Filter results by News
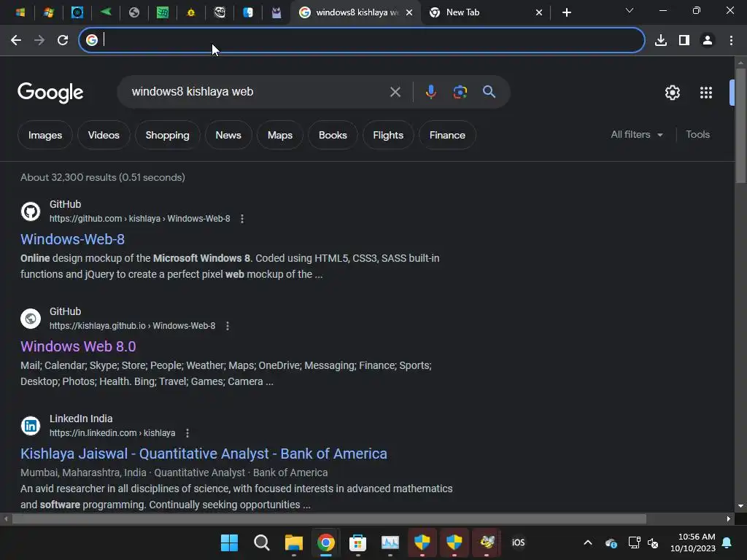The width and height of the screenshot is (747, 560). click(228, 135)
